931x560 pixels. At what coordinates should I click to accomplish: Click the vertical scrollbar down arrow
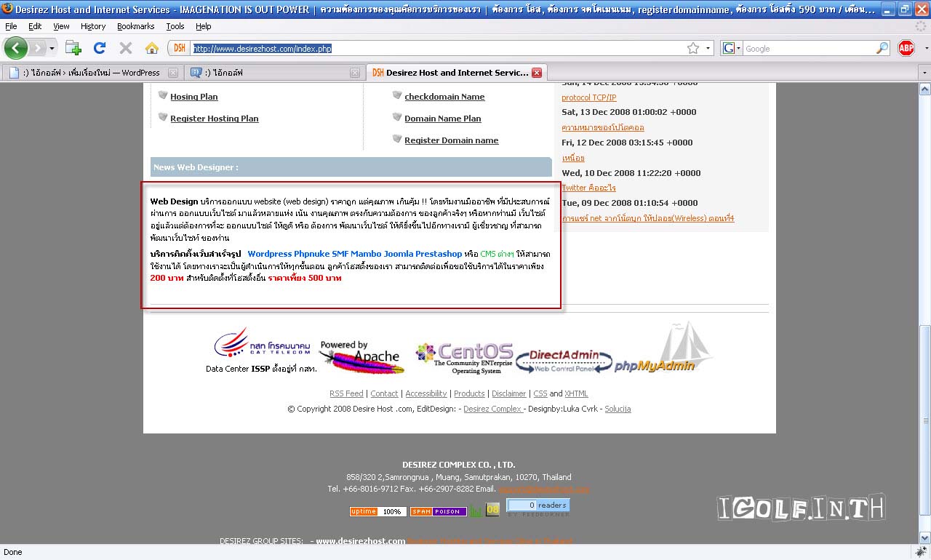click(924, 538)
